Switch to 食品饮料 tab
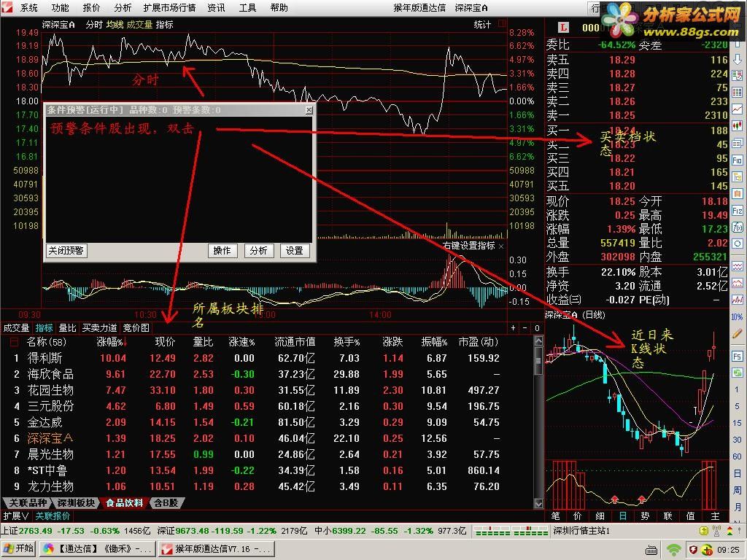This screenshot has height=560, width=747. tap(124, 503)
